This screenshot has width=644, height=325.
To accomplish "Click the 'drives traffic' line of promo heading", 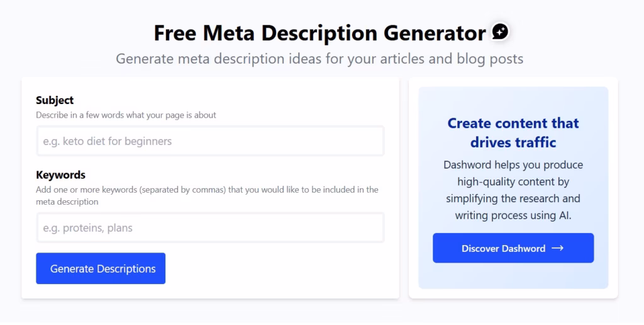I will point(513,142).
